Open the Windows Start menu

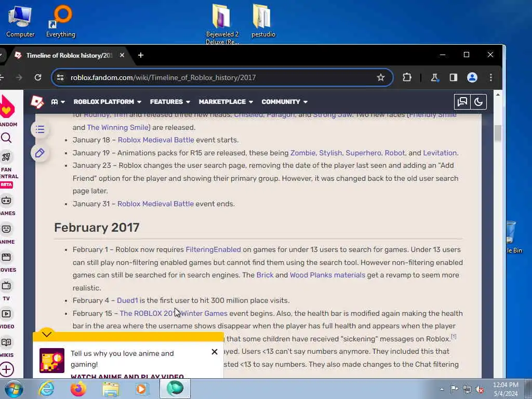pyautogui.click(x=14, y=389)
